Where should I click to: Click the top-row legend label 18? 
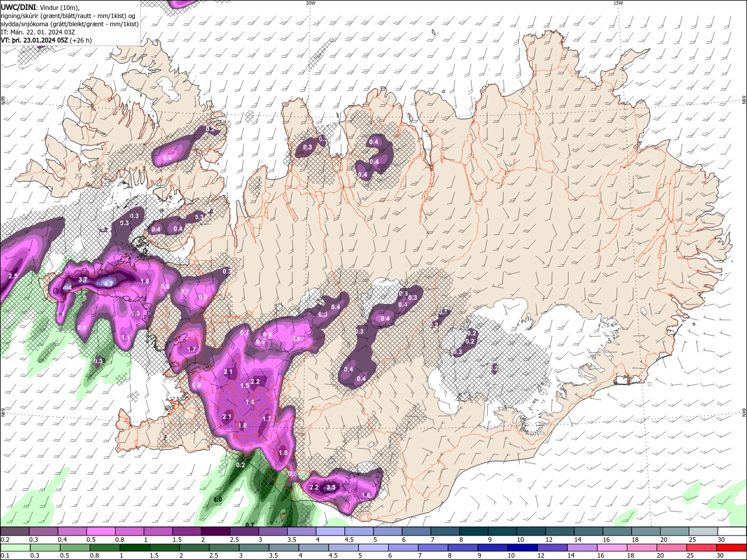point(634,540)
